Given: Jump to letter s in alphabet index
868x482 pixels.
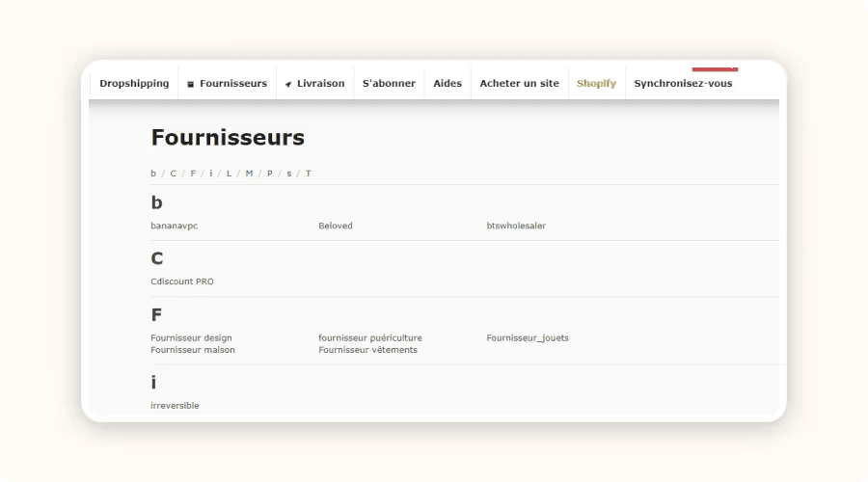Looking at the screenshot, I should pos(289,174).
